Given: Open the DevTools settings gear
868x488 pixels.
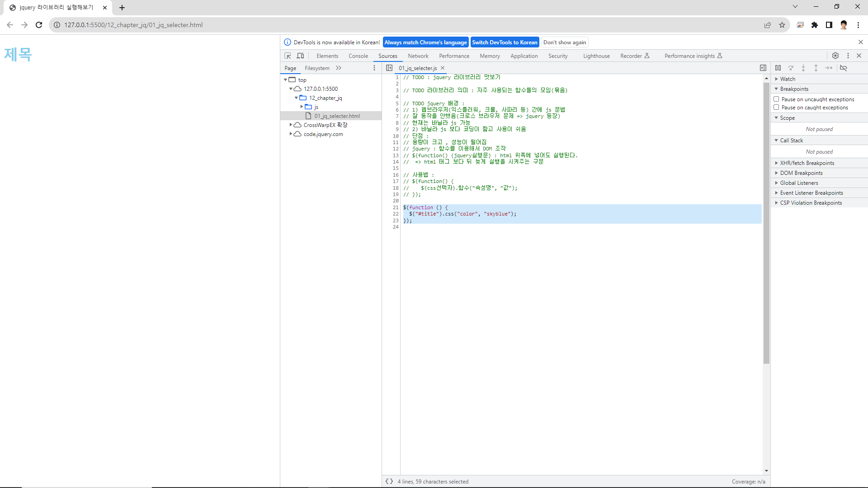Looking at the screenshot, I should tap(835, 56).
